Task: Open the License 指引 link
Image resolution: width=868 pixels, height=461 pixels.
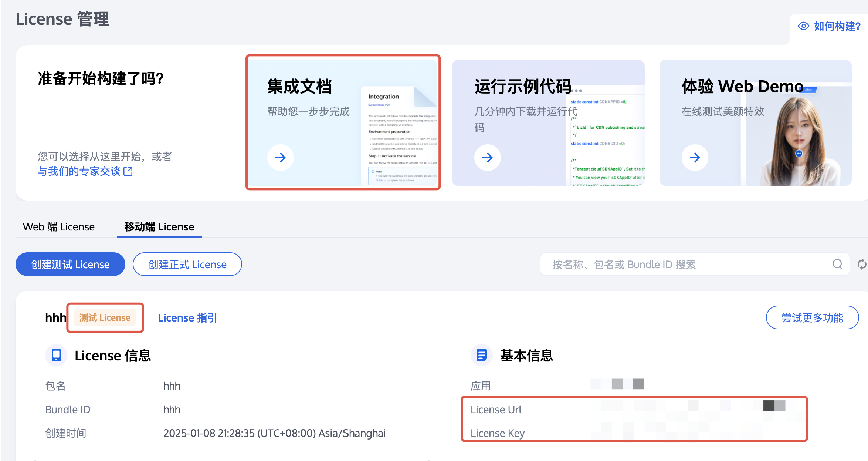Action: tap(187, 318)
